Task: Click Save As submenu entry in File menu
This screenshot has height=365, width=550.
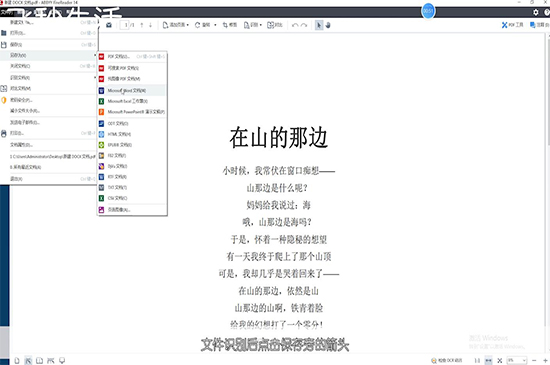Action: [x=49, y=55]
